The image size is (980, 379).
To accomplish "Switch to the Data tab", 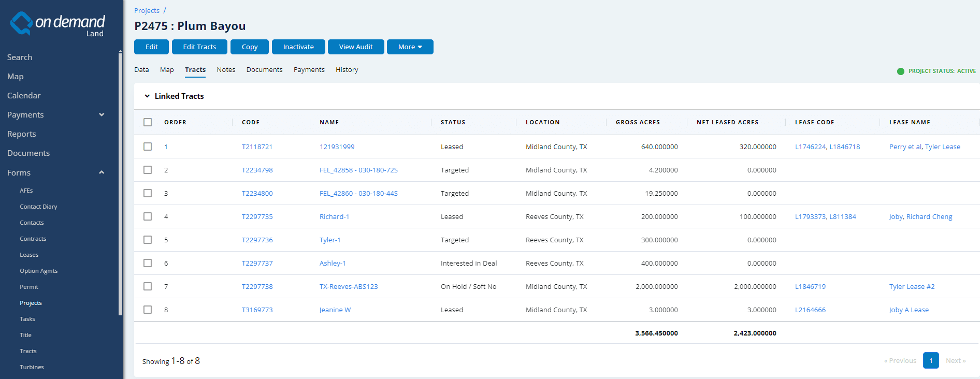I will point(141,69).
